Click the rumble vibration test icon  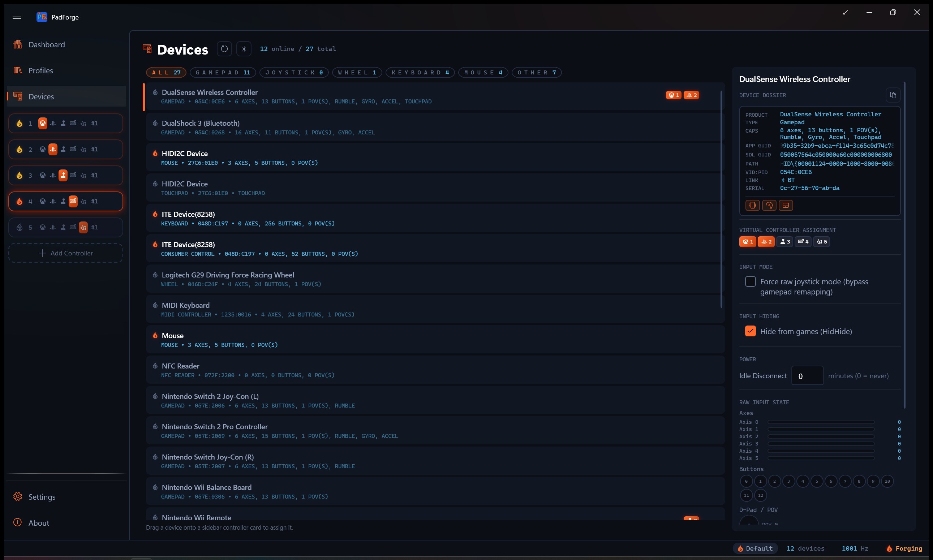(753, 205)
